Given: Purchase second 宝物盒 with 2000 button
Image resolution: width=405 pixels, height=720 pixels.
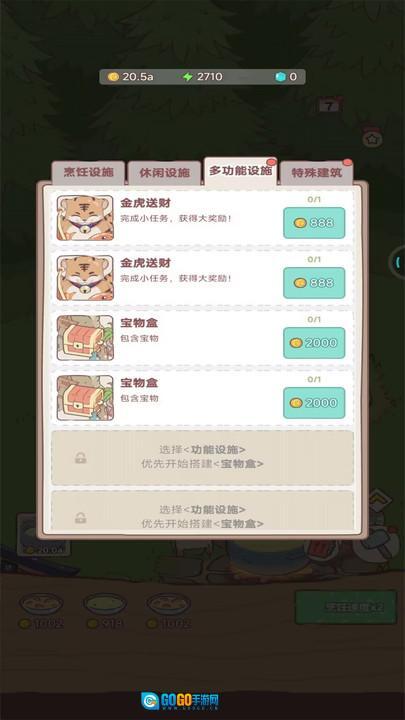Looking at the screenshot, I should click(314, 403).
